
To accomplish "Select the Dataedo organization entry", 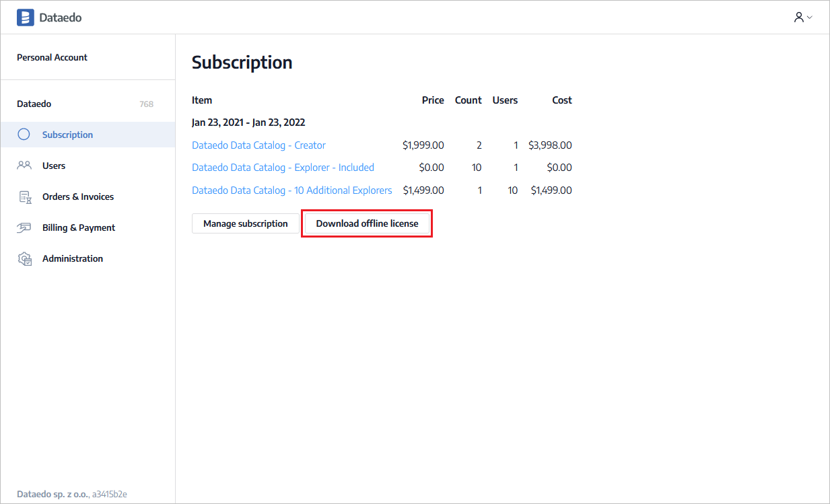I will [x=34, y=104].
